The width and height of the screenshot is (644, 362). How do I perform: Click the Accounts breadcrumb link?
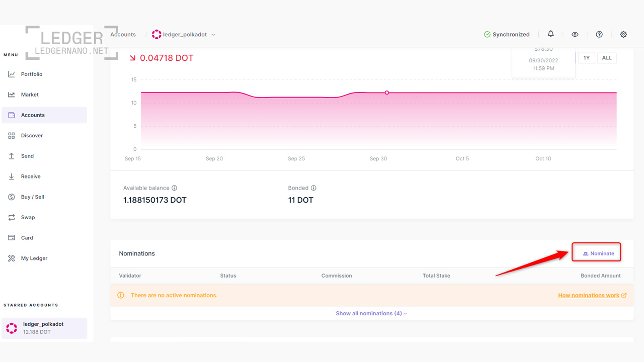point(123,34)
